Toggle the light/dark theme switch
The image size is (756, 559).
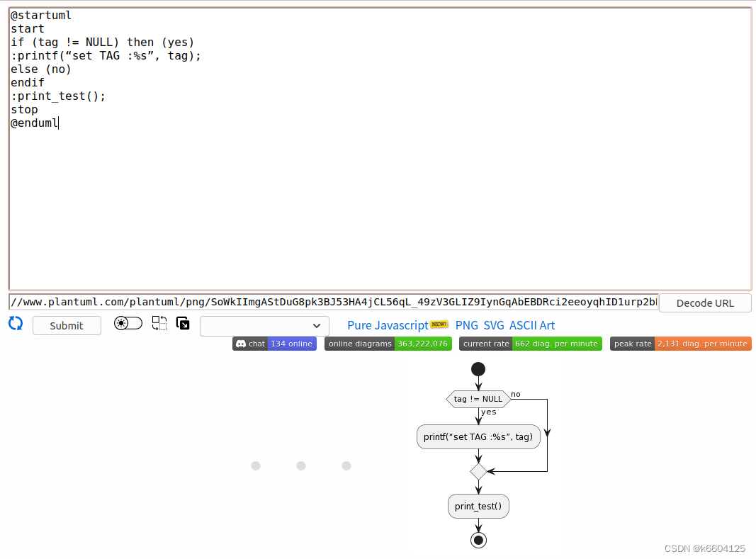click(128, 323)
